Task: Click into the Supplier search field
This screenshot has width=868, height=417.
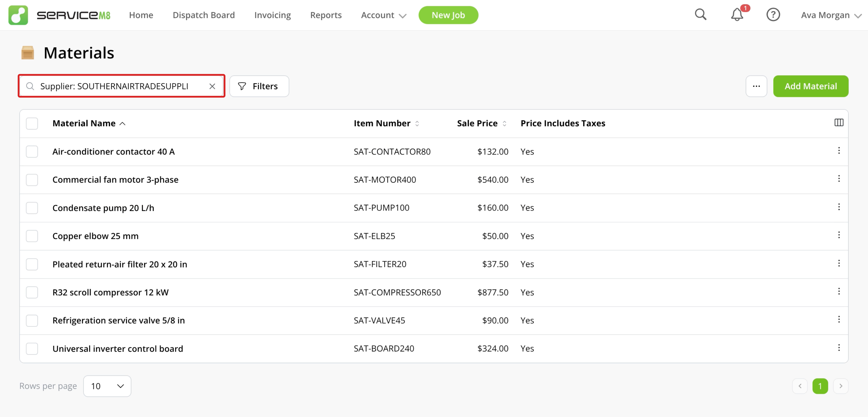Action: (121, 86)
